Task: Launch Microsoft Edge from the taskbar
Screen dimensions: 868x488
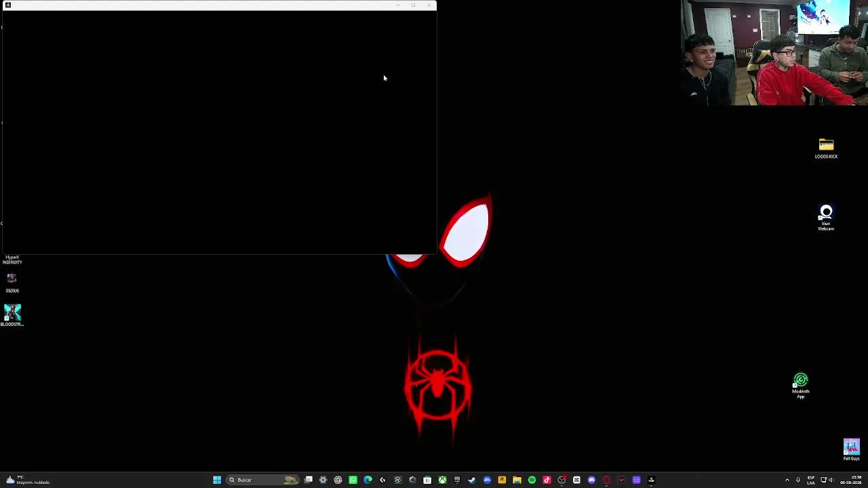Action: (368, 480)
